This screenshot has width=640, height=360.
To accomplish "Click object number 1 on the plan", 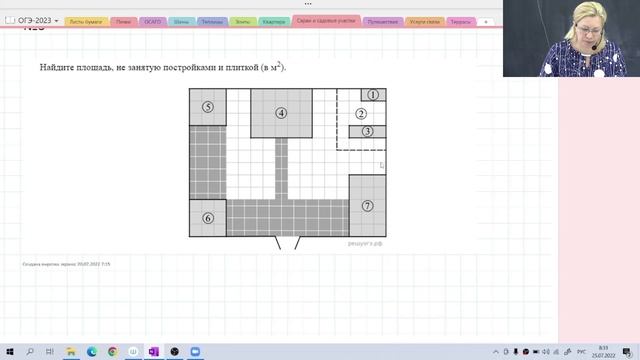I will point(373,95).
